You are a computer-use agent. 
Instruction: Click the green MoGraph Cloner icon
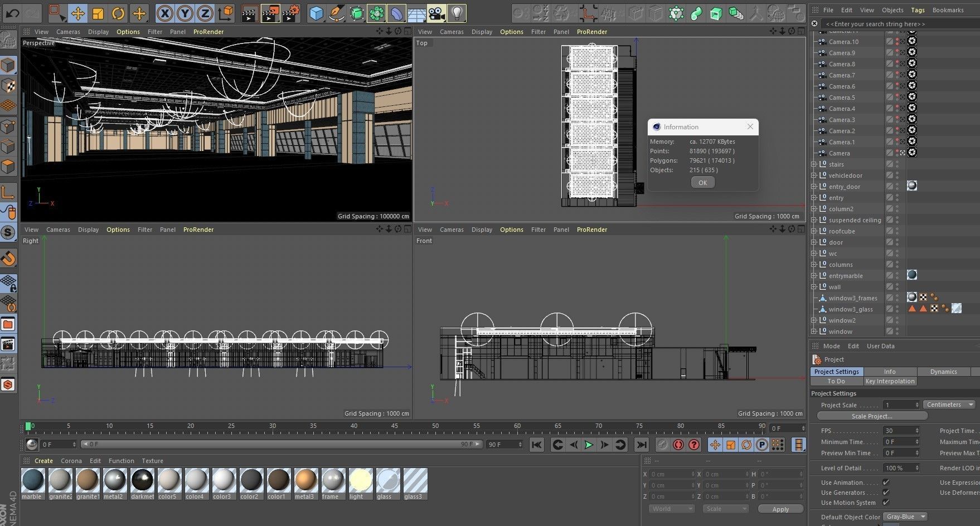pos(676,13)
